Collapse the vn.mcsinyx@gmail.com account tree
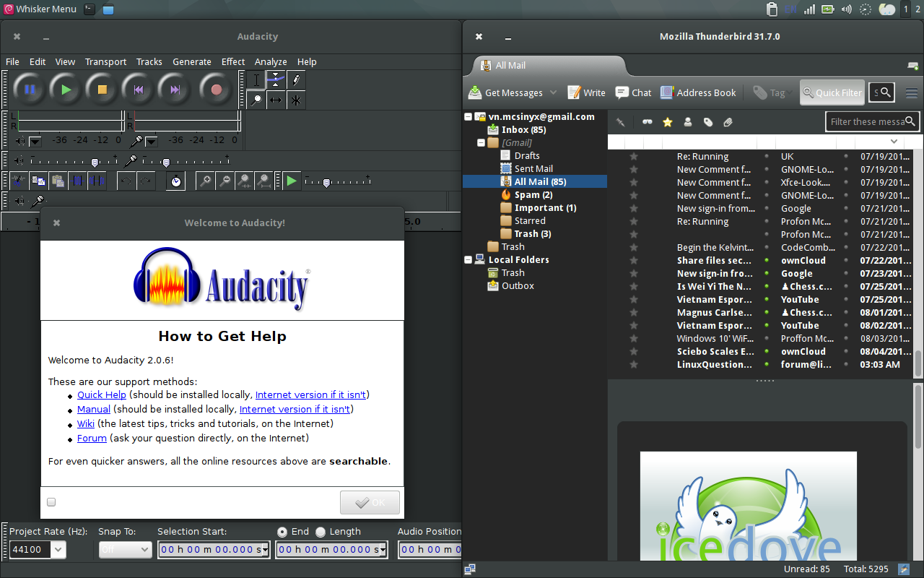The height and width of the screenshot is (578, 924). (x=468, y=116)
